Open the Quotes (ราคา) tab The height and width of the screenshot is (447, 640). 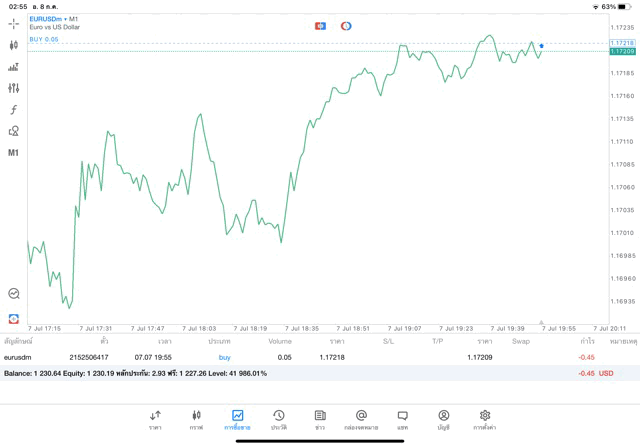pyautogui.click(x=155, y=419)
